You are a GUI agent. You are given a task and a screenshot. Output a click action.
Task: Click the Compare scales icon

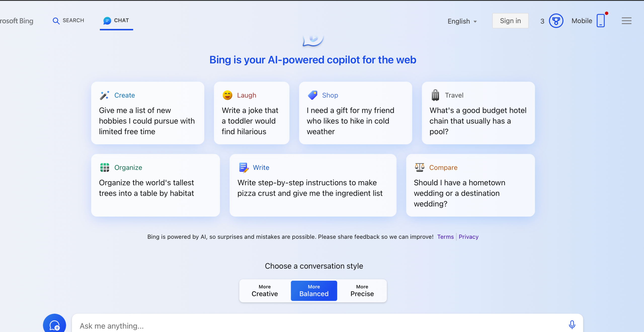(x=419, y=167)
